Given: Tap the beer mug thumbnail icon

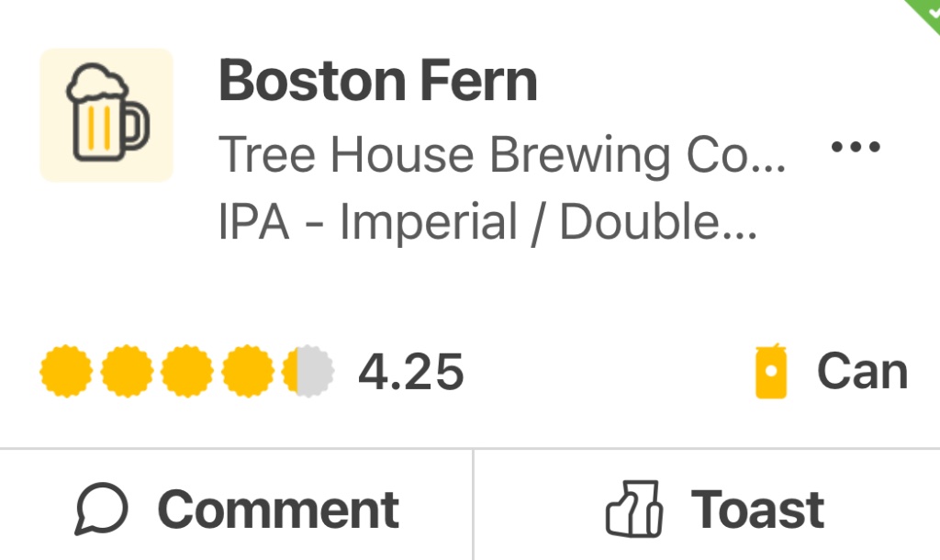Looking at the screenshot, I should [x=106, y=115].
